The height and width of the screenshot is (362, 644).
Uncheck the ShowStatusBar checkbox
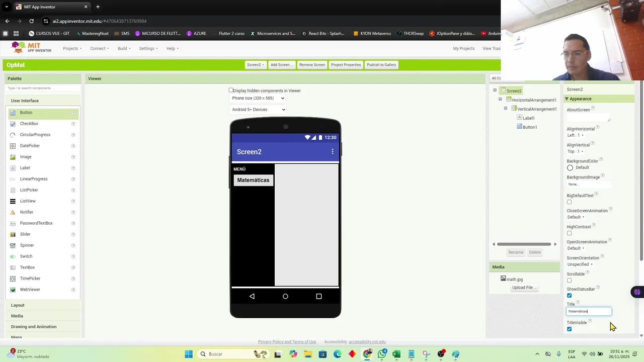(569, 296)
